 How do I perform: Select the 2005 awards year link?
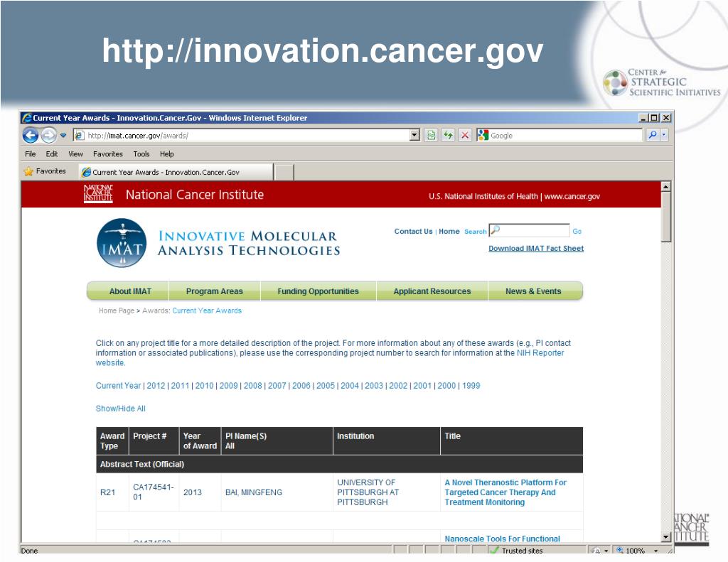click(x=326, y=386)
